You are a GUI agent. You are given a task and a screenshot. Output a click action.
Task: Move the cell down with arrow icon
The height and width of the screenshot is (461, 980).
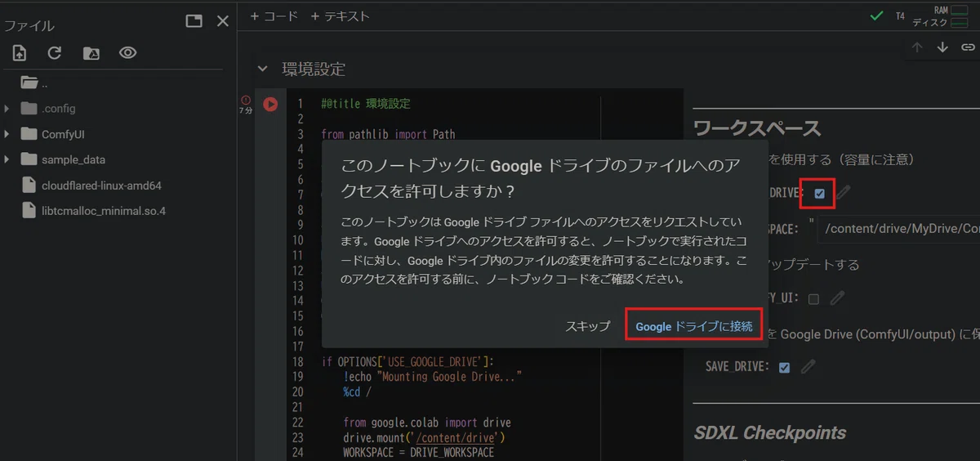click(x=942, y=47)
